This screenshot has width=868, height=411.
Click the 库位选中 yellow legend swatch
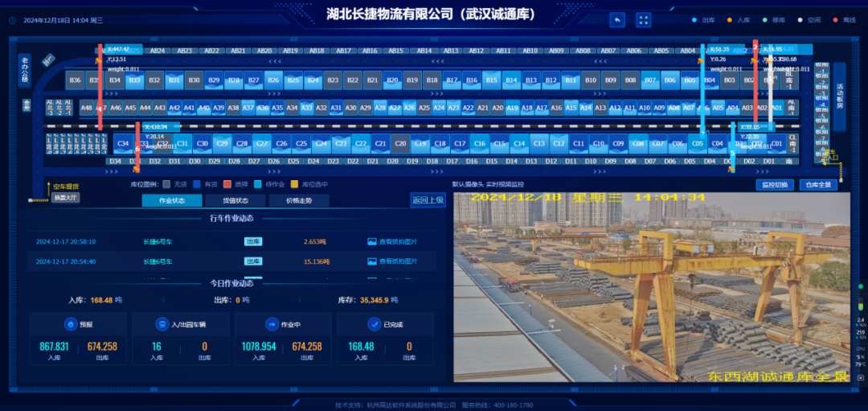[295, 184]
